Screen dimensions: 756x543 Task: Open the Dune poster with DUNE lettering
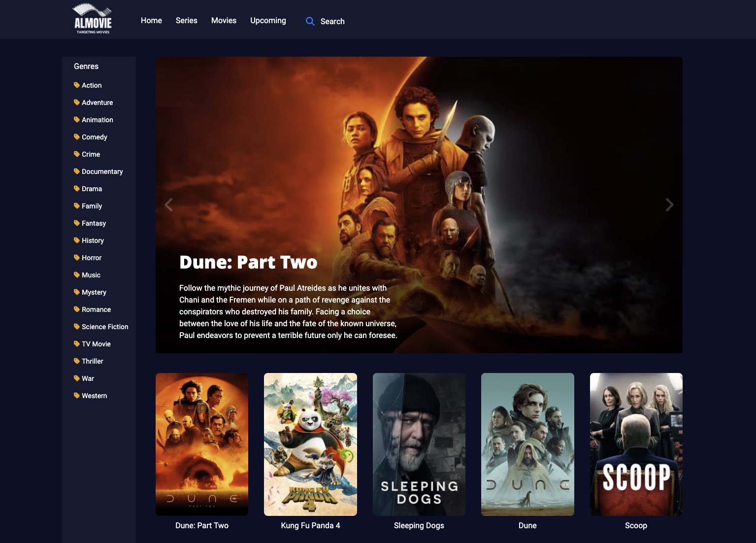click(527, 444)
